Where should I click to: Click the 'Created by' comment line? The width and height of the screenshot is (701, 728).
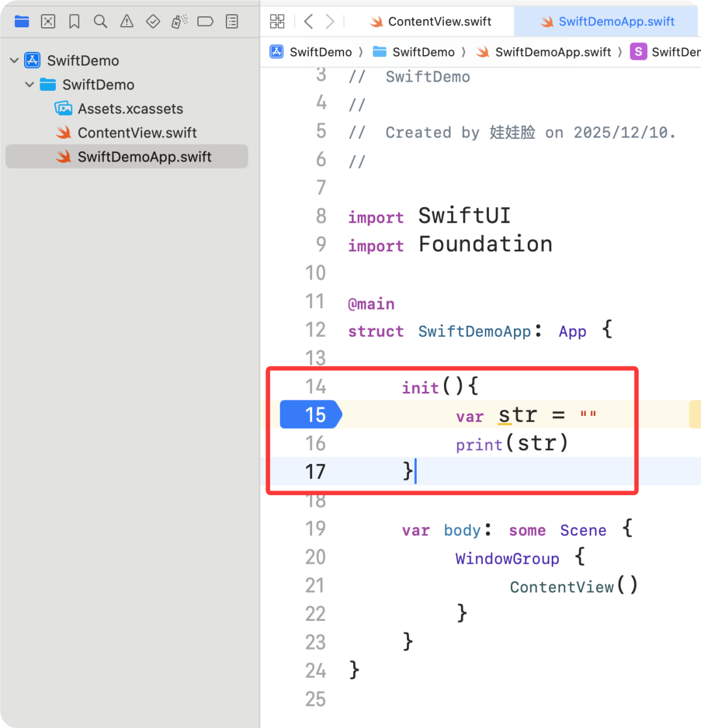512,132
